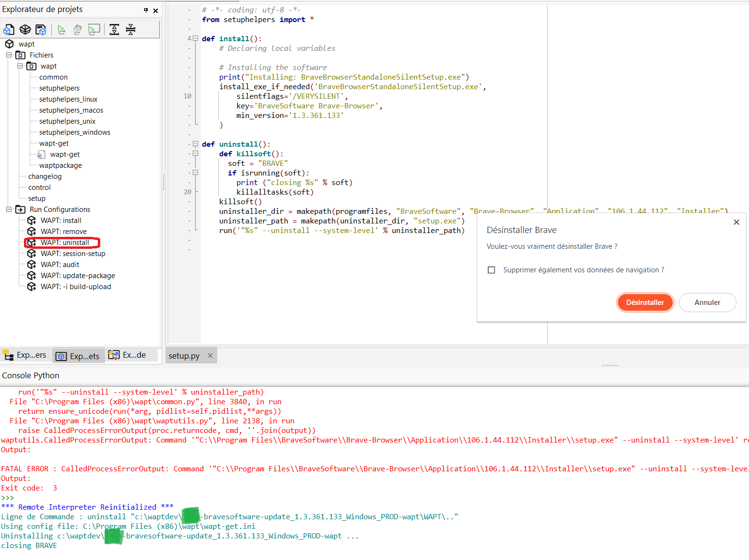Select the 'WAPT: install' label
Viewport: 749px width, 560px height.
click(x=61, y=221)
